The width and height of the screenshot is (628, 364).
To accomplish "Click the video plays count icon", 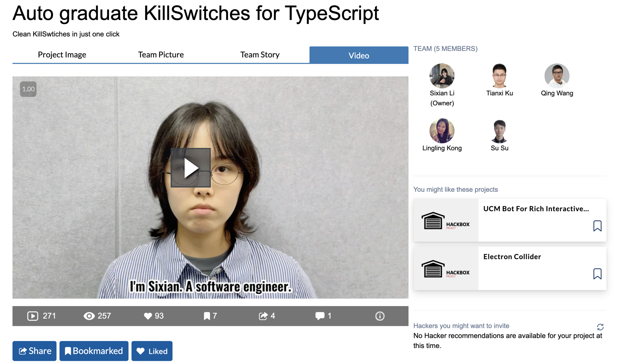I will tap(33, 316).
